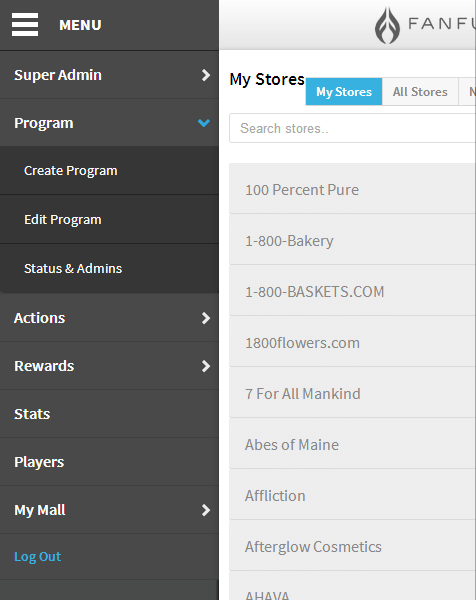Open the 1-800-Bakery store row

[352, 240]
